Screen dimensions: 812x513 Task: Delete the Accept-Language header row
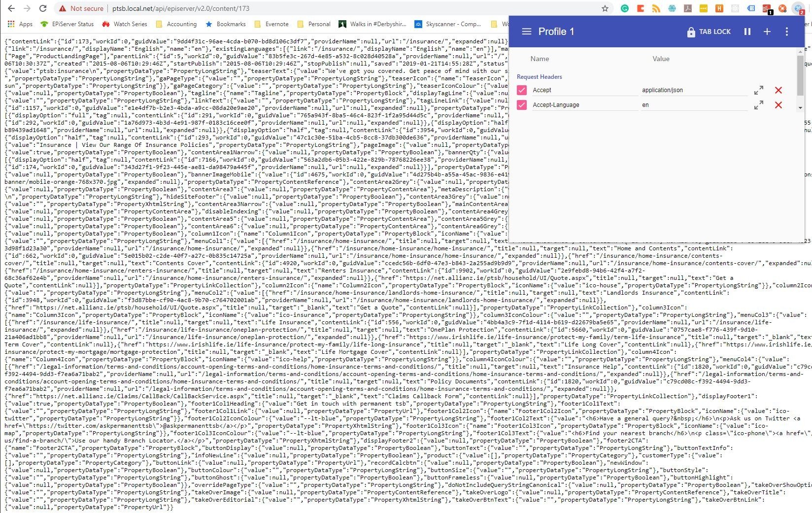click(778, 105)
